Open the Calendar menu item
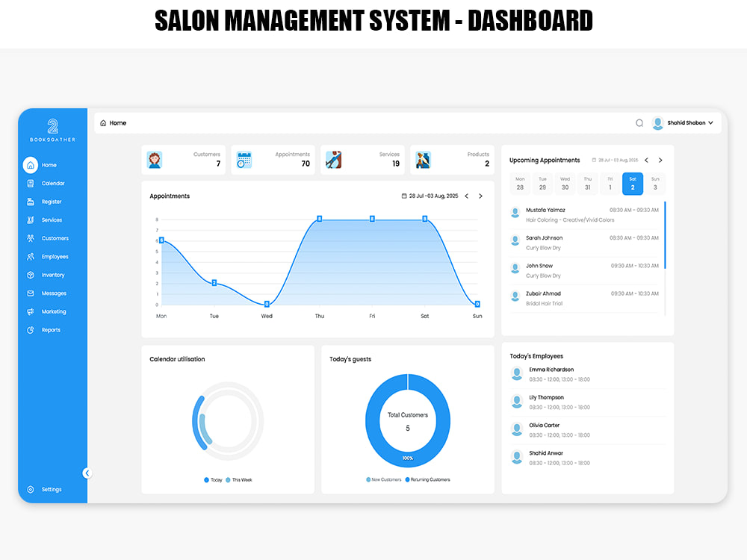Screen dimensions: 747x560 point(52,184)
